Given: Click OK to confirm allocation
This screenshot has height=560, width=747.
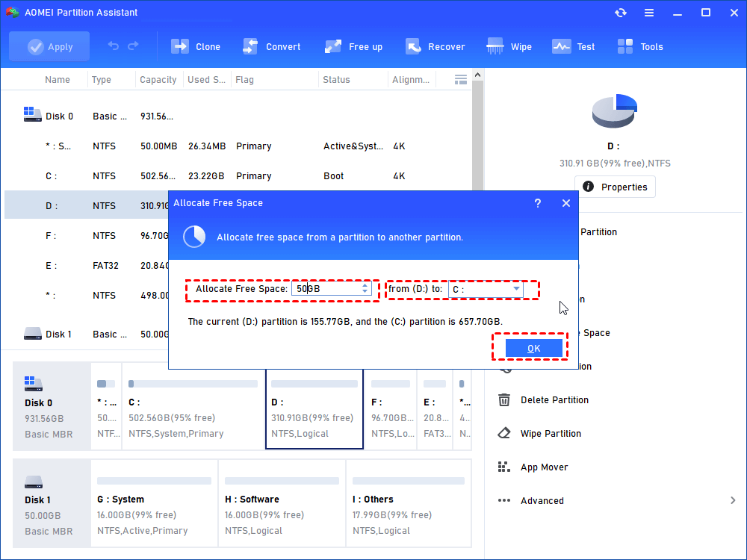Looking at the screenshot, I should coord(533,348).
